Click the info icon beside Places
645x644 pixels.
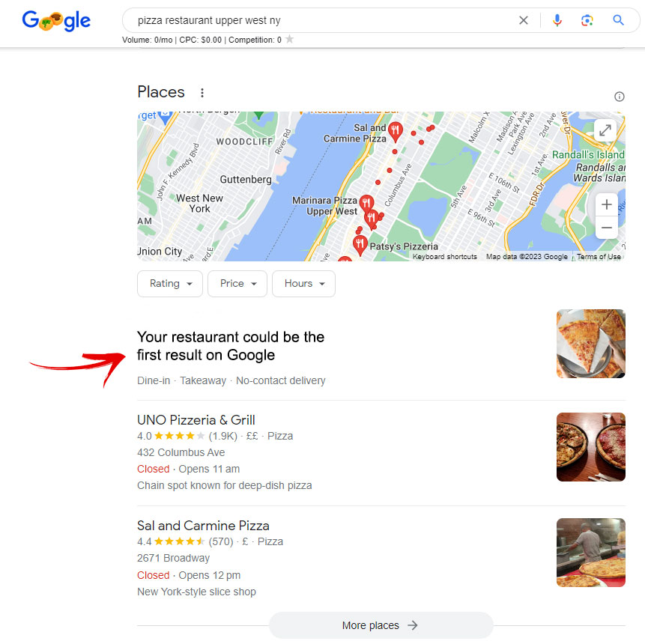point(619,97)
